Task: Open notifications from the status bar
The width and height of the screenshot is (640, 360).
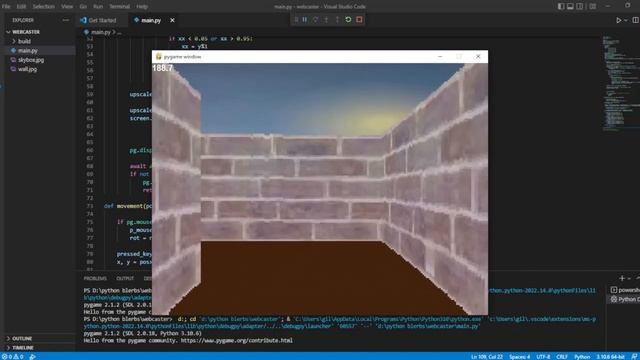Action: pos(634,357)
